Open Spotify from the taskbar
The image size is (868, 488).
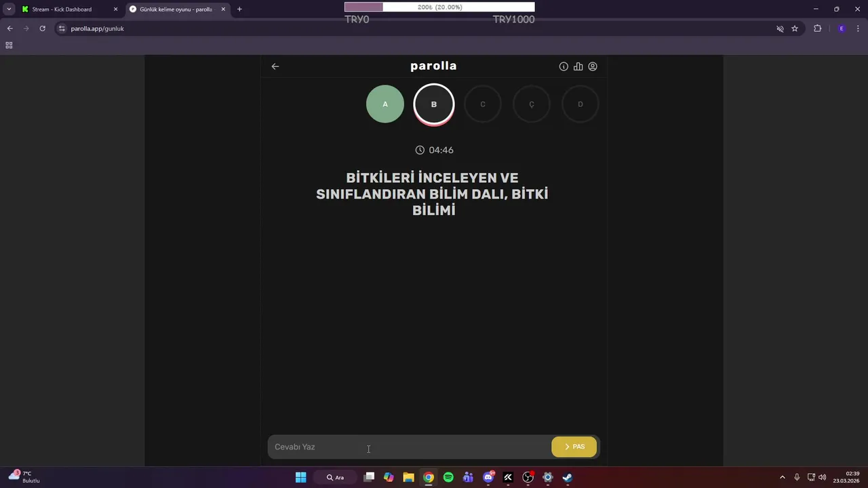(448, 477)
